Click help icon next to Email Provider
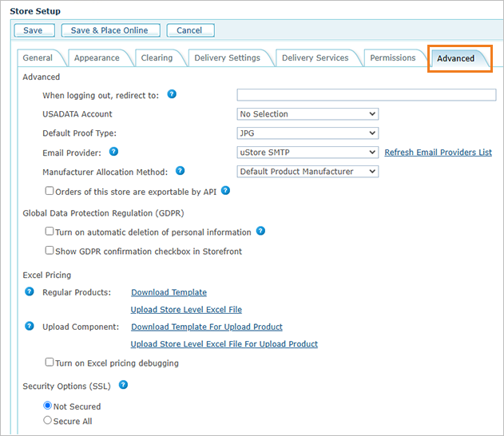The height and width of the screenshot is (436, 504). point(113,151)
